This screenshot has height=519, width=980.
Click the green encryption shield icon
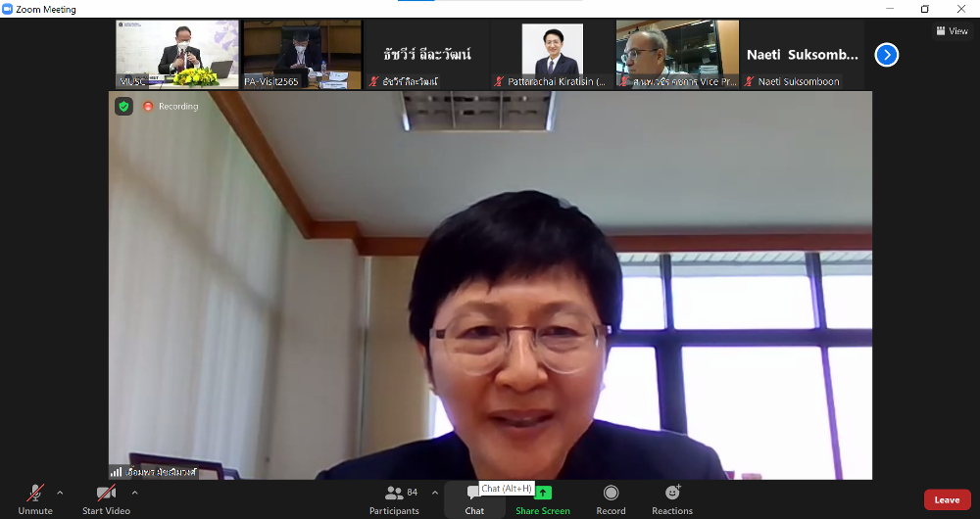[x=123, y=106]
